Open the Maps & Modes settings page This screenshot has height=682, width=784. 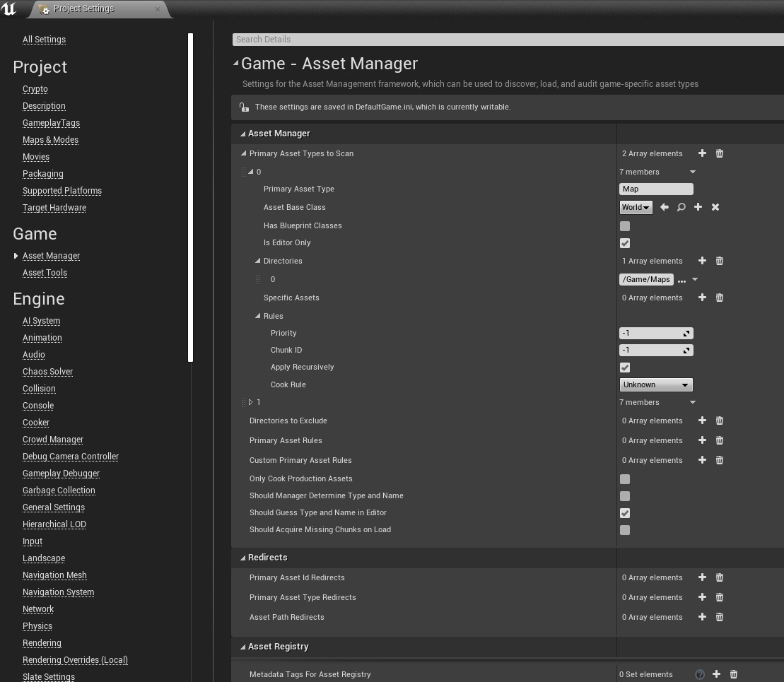coord(50,139)
